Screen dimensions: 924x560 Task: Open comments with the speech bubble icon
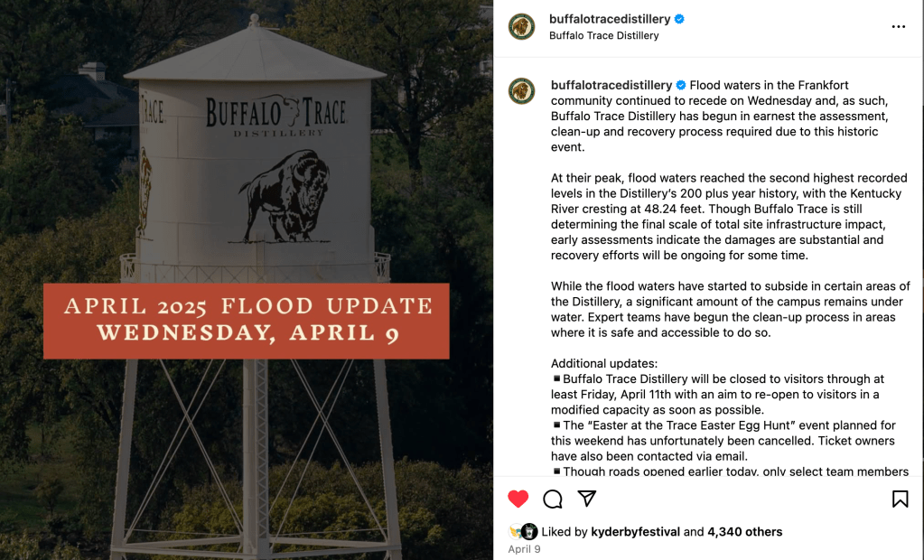pyautogui.click(x=553, y=499)
